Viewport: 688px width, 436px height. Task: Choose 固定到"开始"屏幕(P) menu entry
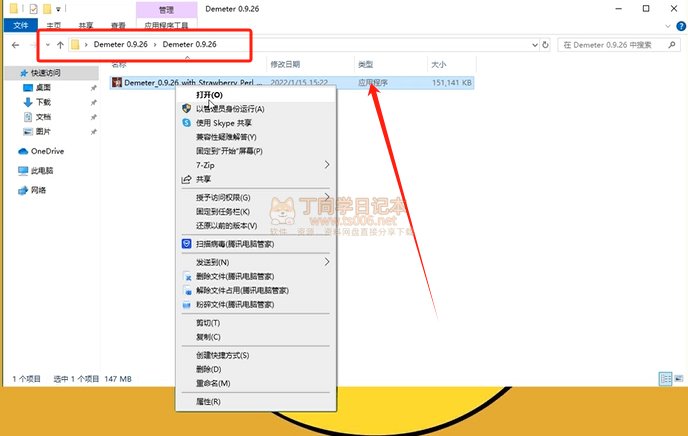click(x=256, y=151)
